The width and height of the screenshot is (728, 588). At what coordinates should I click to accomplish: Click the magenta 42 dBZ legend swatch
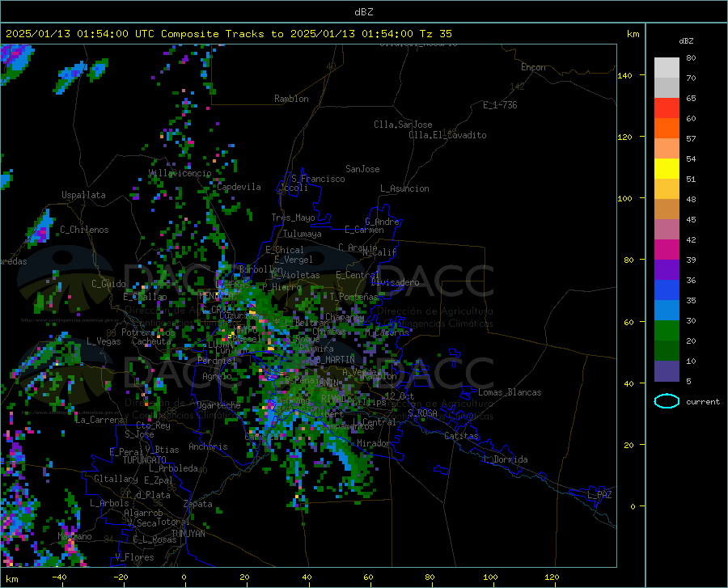667,250
